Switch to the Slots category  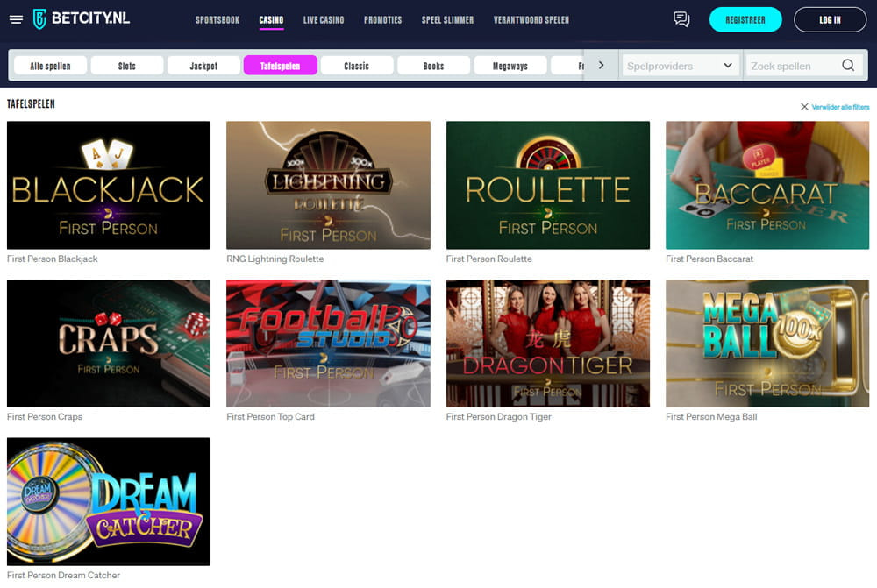(127, 66)
